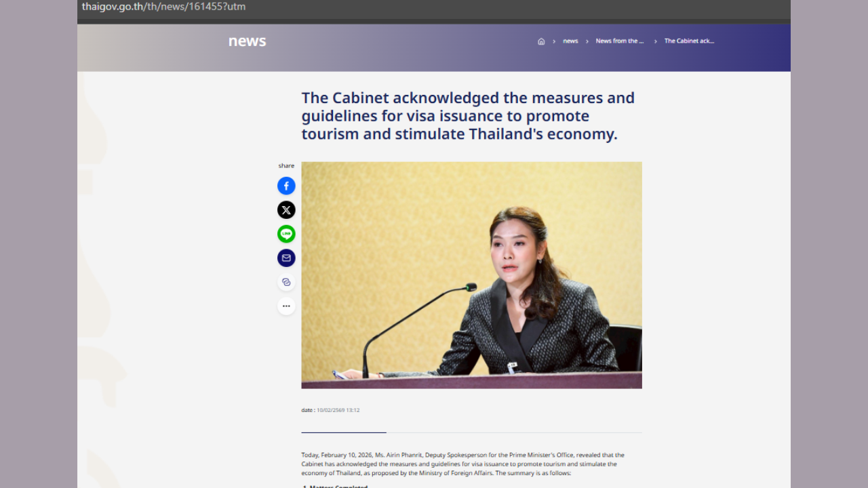The height and width of the screenshot is (488, 868).
Task: Share the article via LINE
Action: (x=286, y=234)
